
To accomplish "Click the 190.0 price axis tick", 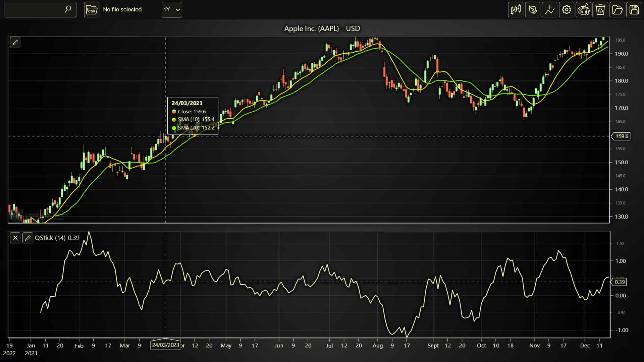I will 621,54.
